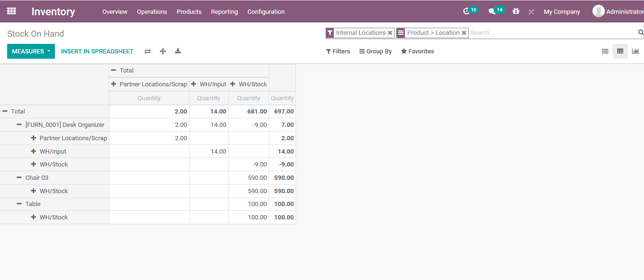Switch to list view

(605, 51)
